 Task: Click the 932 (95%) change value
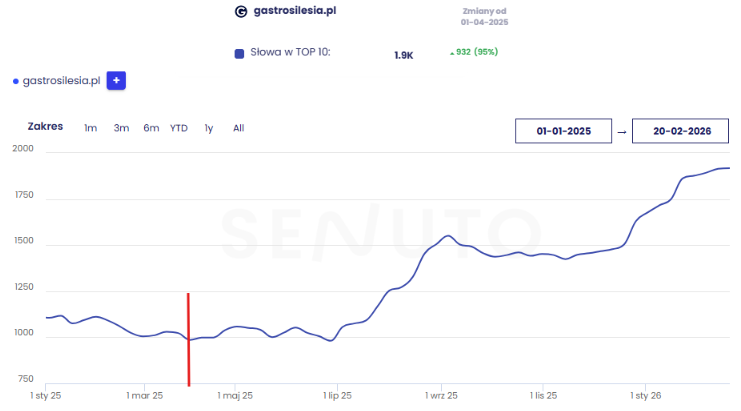pyautogui.click(x=477, y=52)
